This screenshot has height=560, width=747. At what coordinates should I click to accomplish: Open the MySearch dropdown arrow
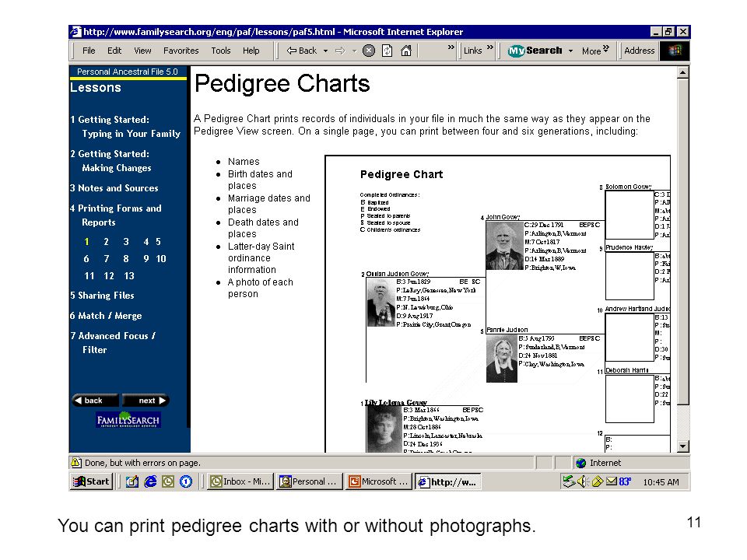[x=570, y=51]
